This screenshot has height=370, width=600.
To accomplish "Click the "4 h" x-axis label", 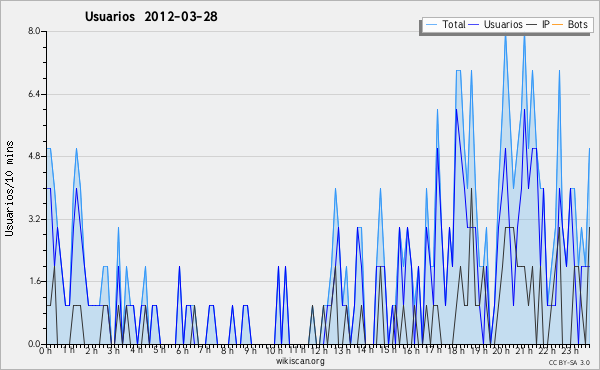I will [x=136, y=350].
